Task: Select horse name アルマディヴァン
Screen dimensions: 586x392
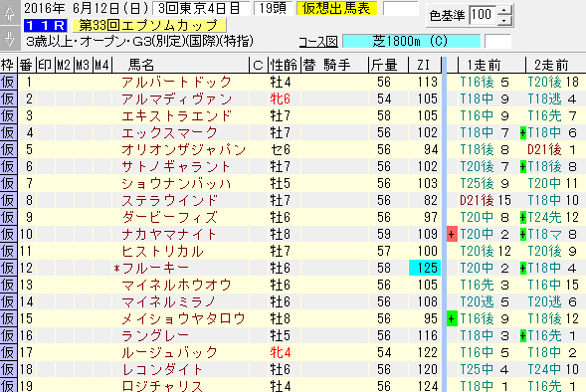Action: 176,99
